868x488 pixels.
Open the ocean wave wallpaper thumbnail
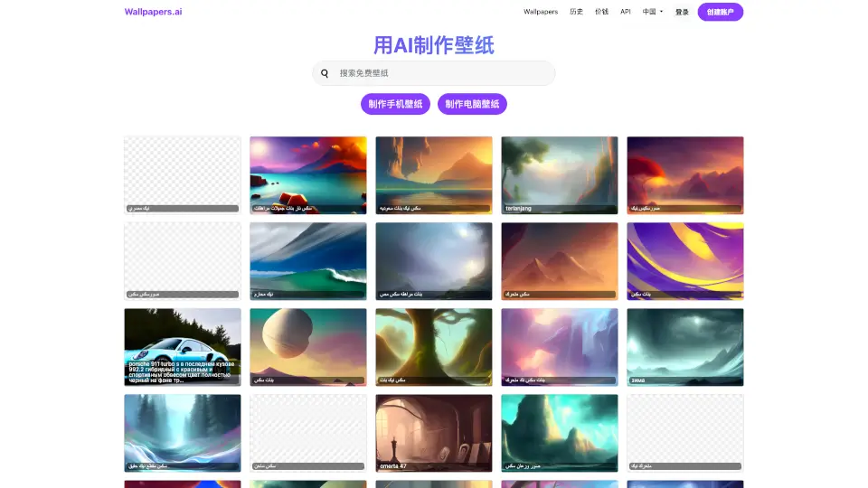pos(308,261)
